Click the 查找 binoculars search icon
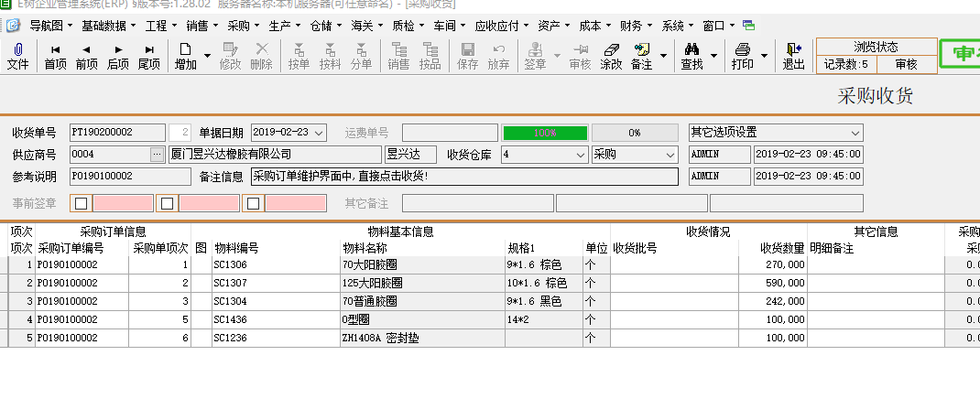Viewport: 980px width, 420px height. pos(691,49)
